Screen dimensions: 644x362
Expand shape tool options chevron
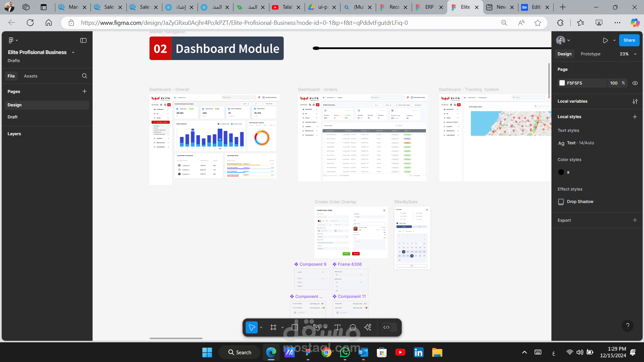tap(304, 327)
